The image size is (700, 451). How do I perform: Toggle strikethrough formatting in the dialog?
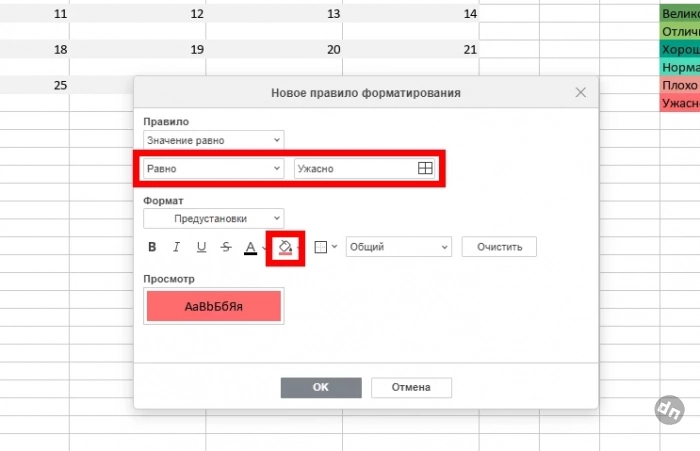click(225, 247)
